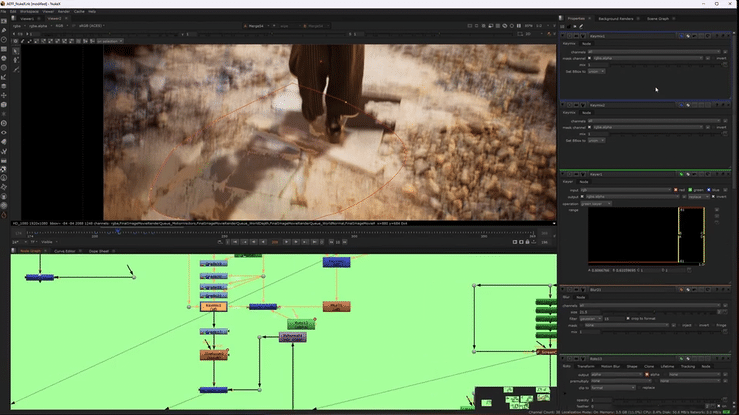Screen dimensions: 739x415
Task: Open Keyer1 operation dropdown
Action: pyautogui.click(x=596, y=203)
